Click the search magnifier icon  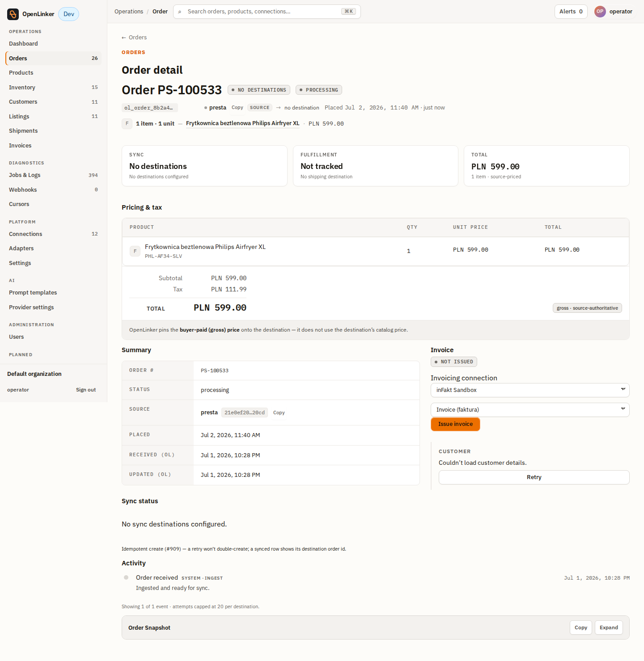tap(180, 12)
